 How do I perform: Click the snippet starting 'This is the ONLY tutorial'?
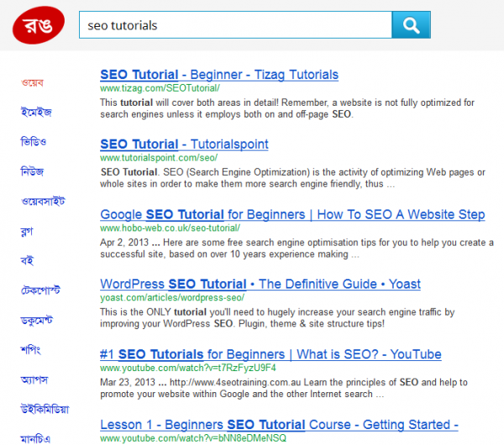(x=277, y=317)
